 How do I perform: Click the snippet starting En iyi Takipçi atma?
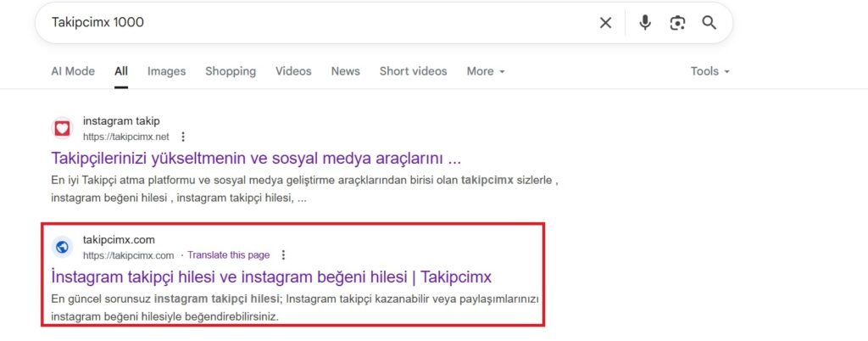[x=304, y=189]
